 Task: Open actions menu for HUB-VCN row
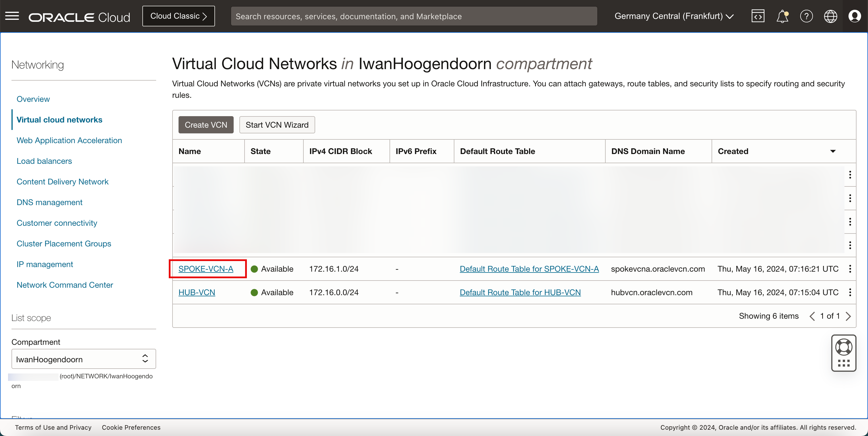pos(850,292)
